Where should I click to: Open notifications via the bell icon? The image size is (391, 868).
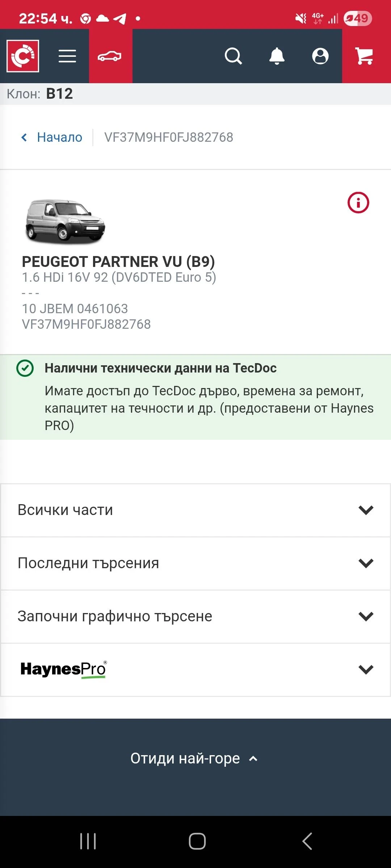[x=277, y=56]
